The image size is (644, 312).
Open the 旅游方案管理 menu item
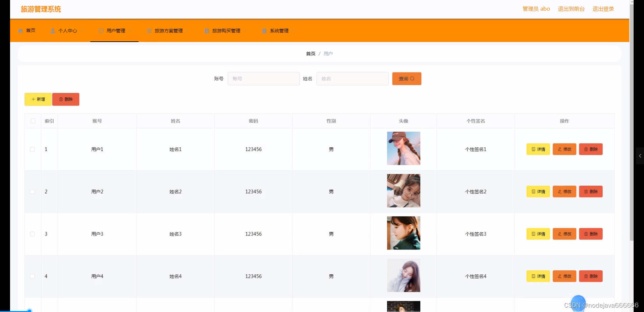click(167, 31)
